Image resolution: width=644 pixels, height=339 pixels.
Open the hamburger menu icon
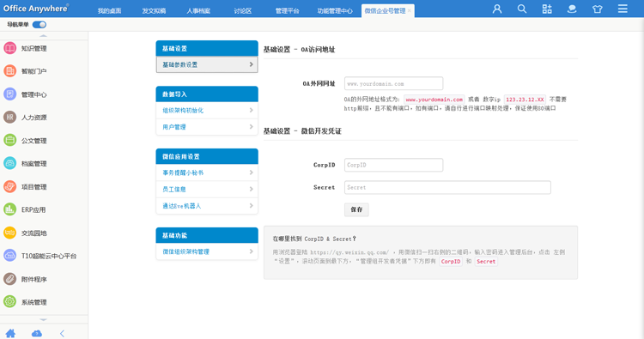click(x=623, y=9)
